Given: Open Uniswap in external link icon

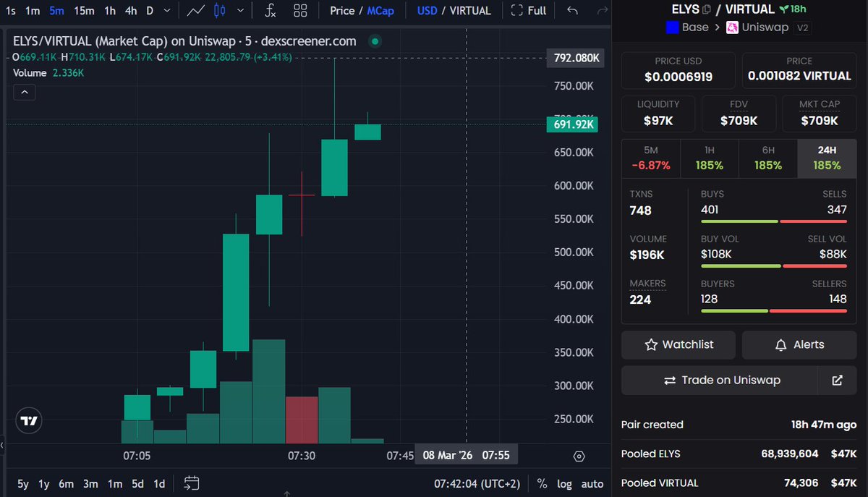Looking at the screenshot, I should pyautogui.click(x=838, y=380).
